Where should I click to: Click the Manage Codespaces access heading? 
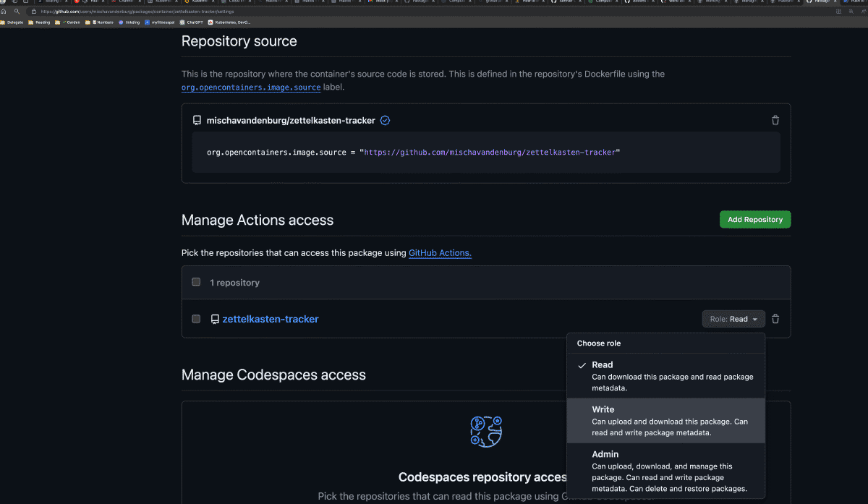(x=273, y=375)
